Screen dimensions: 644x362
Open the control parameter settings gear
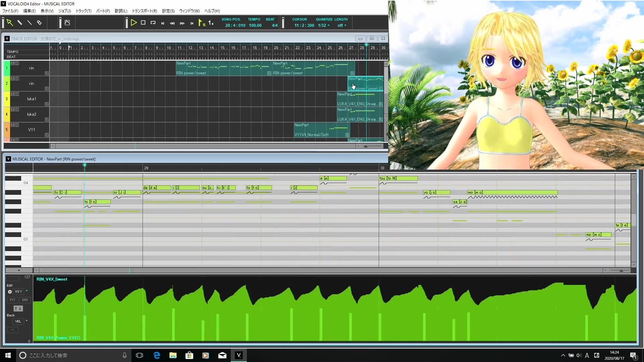(x=10, y=292)
